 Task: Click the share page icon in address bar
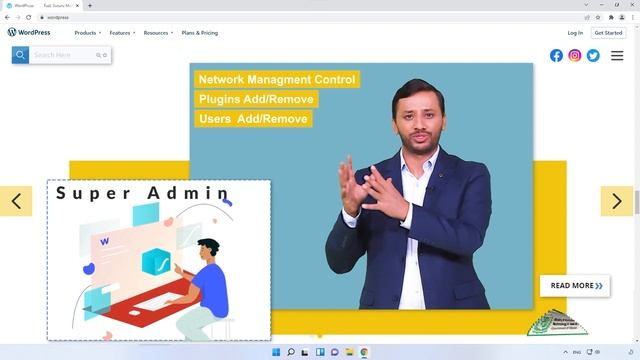(587, 18)
